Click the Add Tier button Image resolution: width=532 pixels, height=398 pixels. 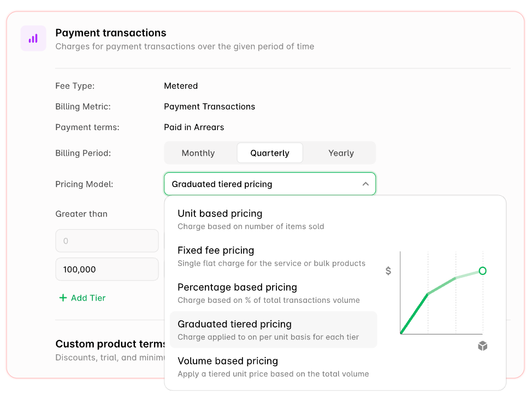[x=82, y=298]
